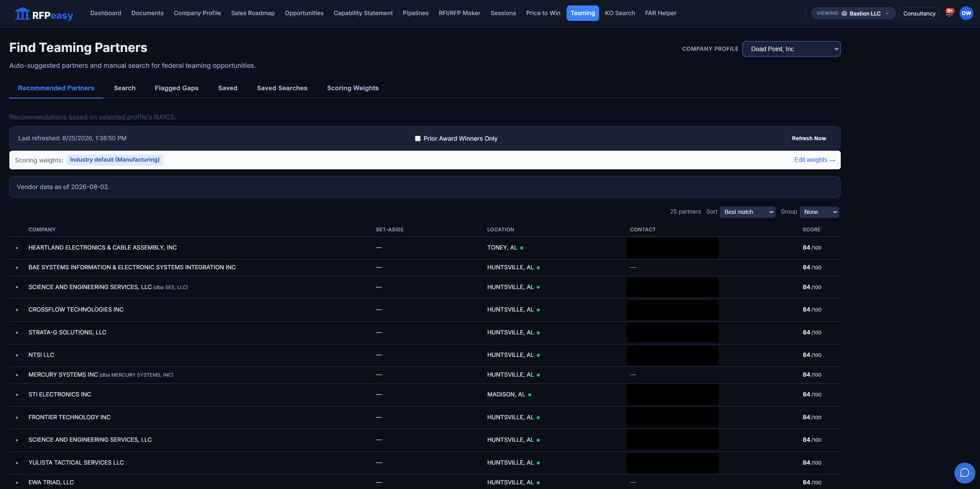
Task: Open KO Search nav item
Action: pos(620,13)
